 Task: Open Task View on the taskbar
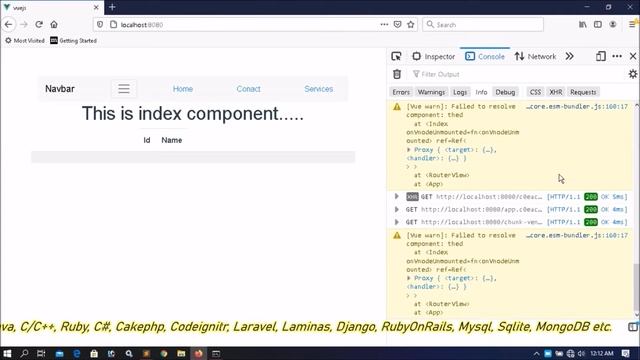pyautogui.click(x=41, y=353)
